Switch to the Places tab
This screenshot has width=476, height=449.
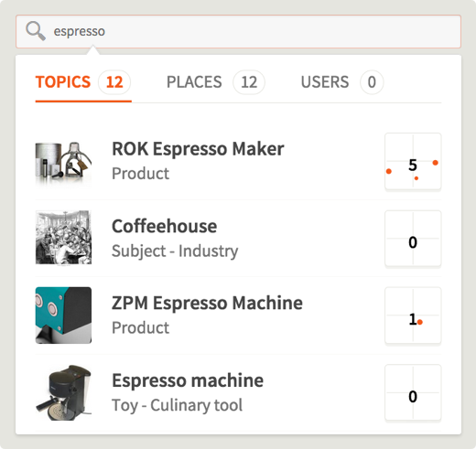pyautogui.click(x=194, y=82)
